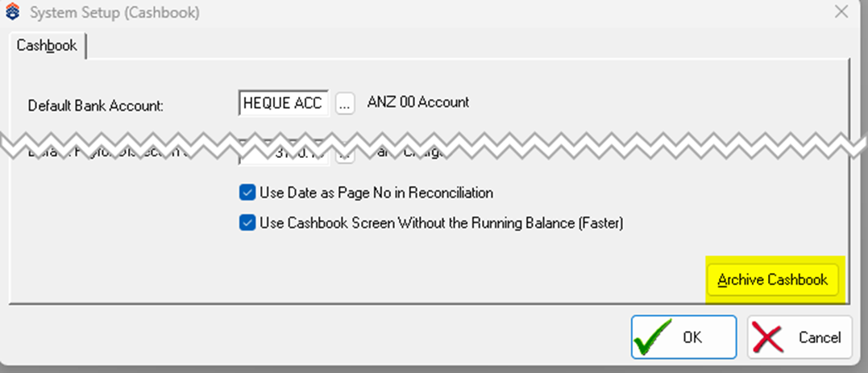Click the Cancel button text

tap(820, 338)
